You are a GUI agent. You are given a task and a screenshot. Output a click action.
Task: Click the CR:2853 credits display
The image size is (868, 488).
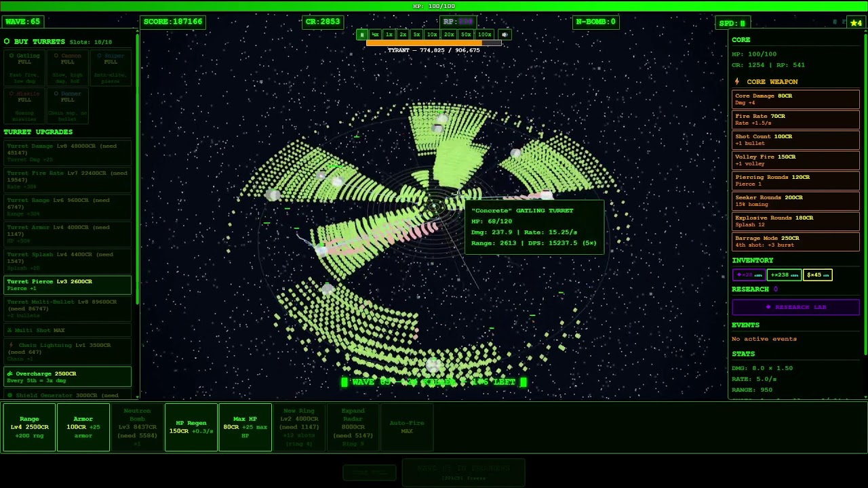(323, 22)
